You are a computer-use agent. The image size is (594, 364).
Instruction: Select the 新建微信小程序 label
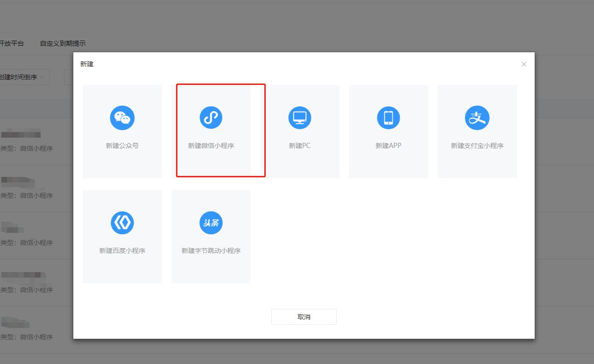pos(211,146)
